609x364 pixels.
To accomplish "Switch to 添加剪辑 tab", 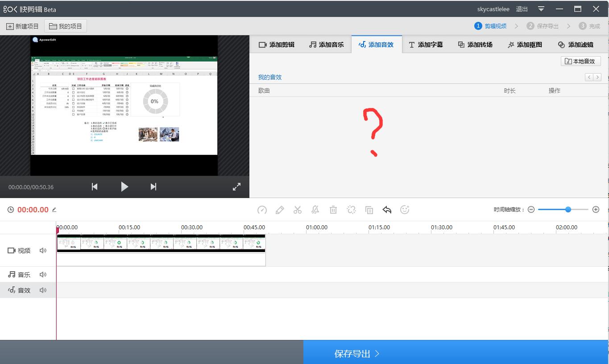I will (277, 45).
